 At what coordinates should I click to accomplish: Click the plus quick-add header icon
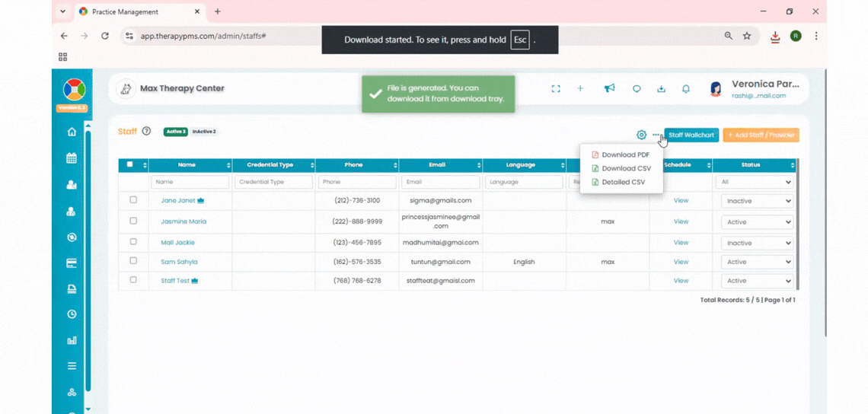click(580, 88)
